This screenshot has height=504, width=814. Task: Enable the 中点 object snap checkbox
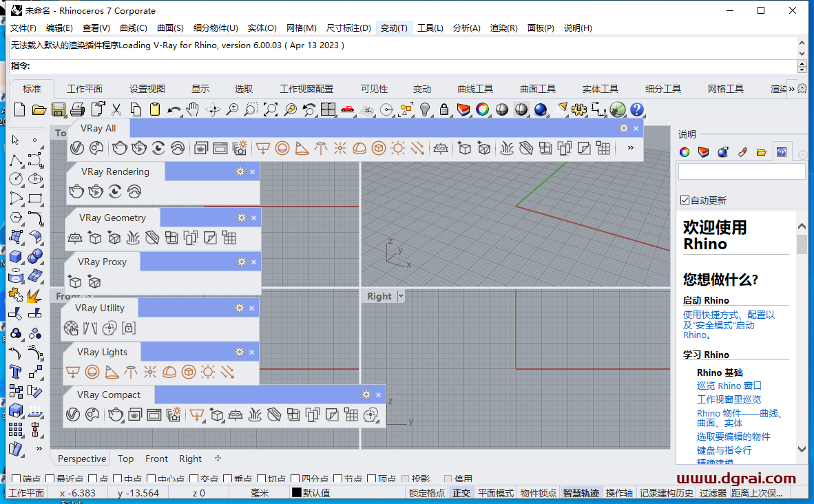tap(117, 479)
